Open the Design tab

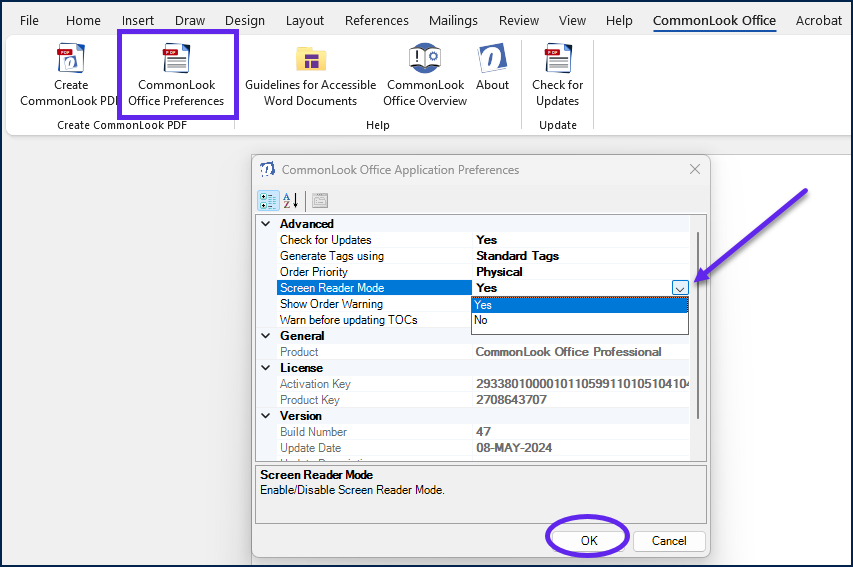(x=245, y=21)
